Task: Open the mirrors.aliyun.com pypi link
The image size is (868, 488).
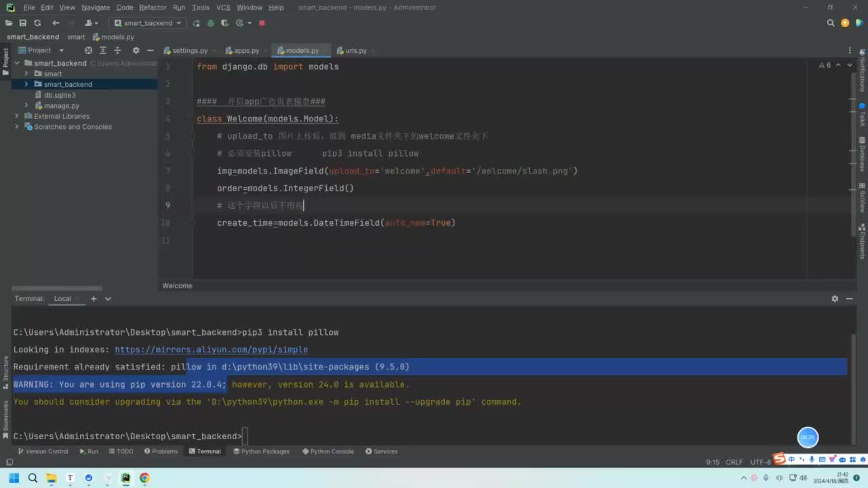Action: (x=211, y=350)
